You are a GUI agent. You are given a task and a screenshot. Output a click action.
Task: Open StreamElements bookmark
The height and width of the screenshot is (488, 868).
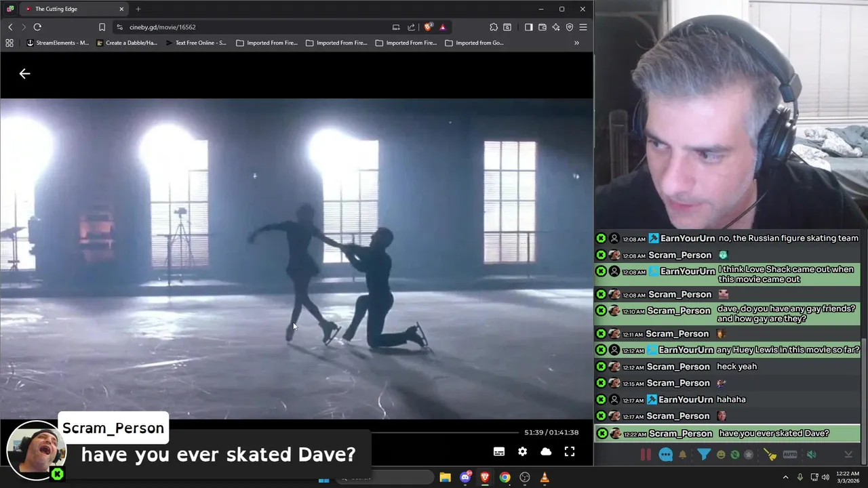58,43
